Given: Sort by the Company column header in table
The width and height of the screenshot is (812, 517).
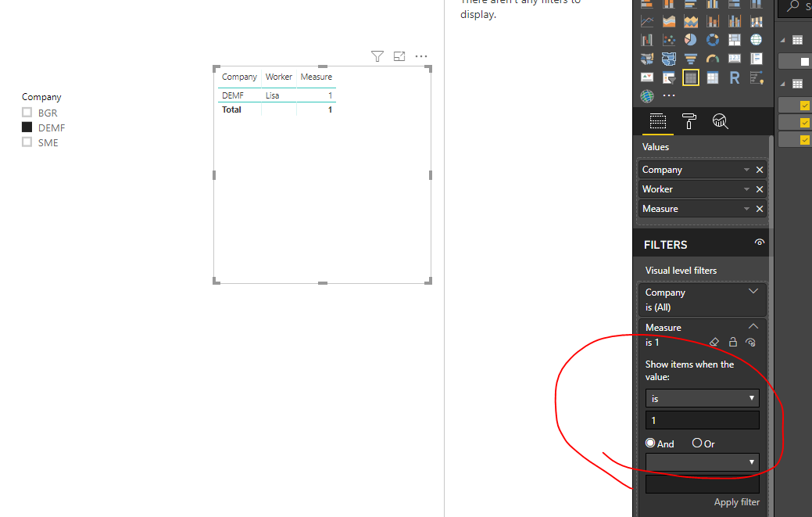Looking at the screenshot, I should (239, 77).
